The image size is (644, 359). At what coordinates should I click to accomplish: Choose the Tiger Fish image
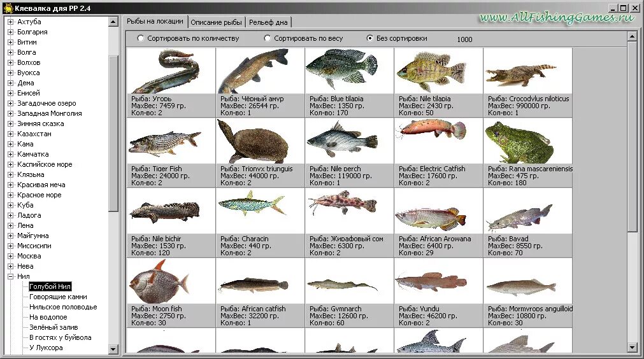[171, 141]
